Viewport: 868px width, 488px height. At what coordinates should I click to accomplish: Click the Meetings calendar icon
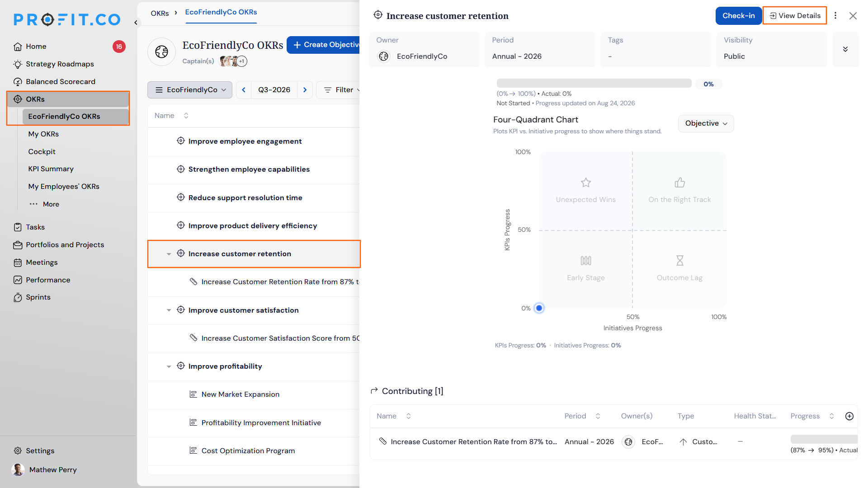(x=18, y=263)
